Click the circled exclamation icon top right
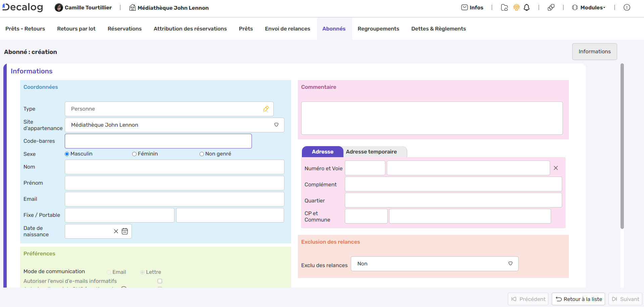The width and height of the screenshot is (644, 307). pos(627,7)
